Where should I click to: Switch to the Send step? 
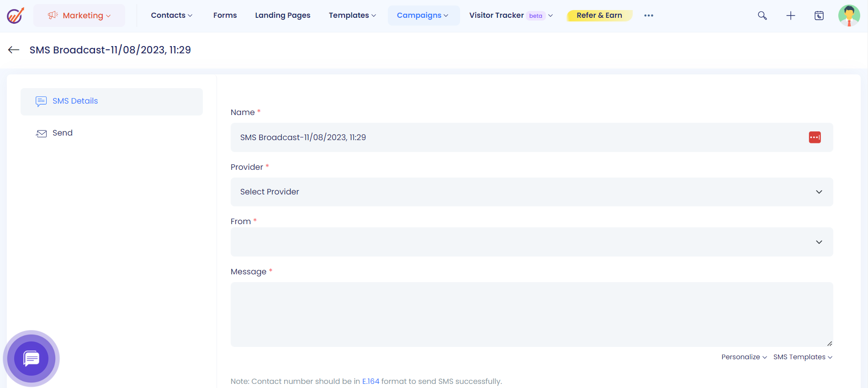(x=63, y=133)
